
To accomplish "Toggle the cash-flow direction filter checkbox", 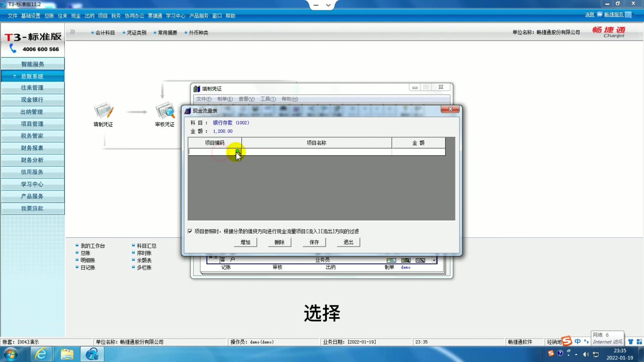I will (190, 231).
